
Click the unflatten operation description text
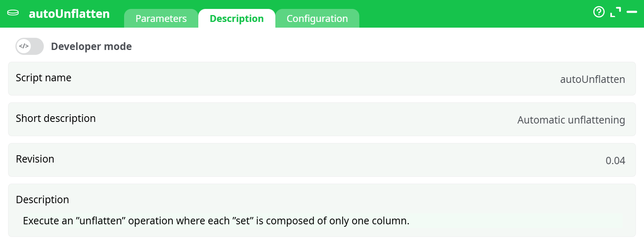(x=216, y=221)
